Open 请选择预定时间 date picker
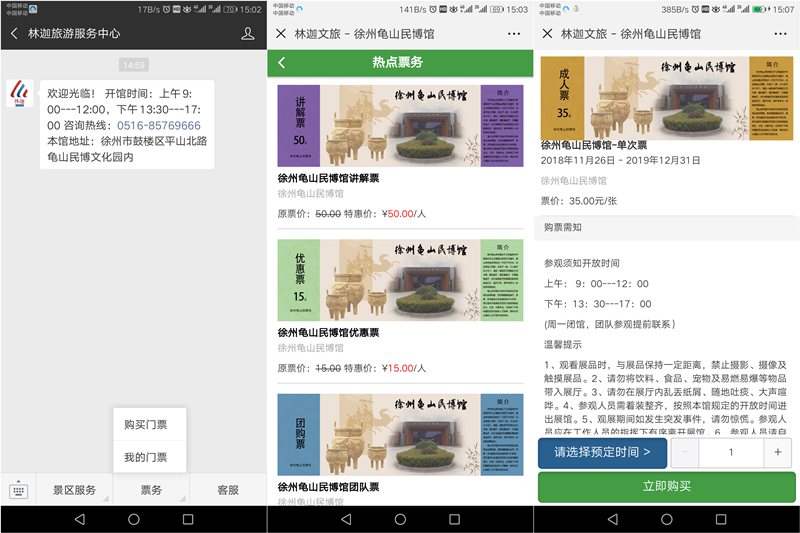Viewport: 800px width, 533px height. click(x=603, y=453)
